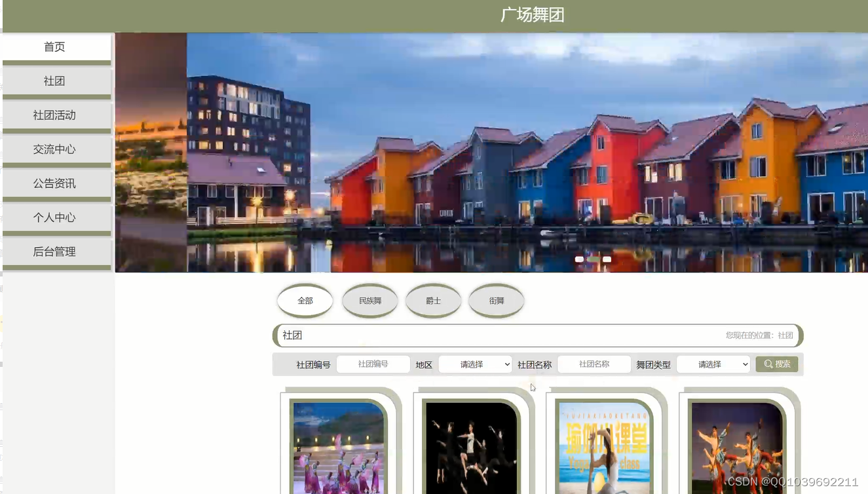Screen dimensions: 868x494
Task: Open the fan dance club thumbnail
Action: (x=338, y=447)
